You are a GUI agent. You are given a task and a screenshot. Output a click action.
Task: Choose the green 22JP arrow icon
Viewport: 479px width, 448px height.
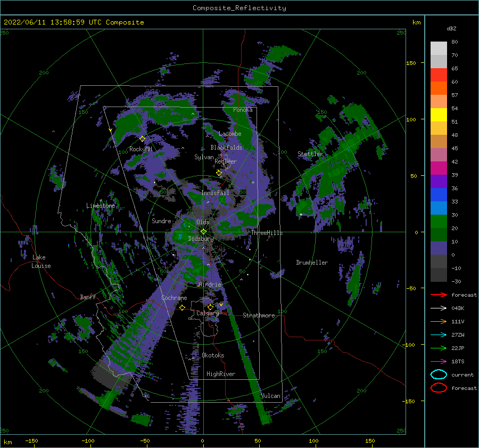(439, 348)
